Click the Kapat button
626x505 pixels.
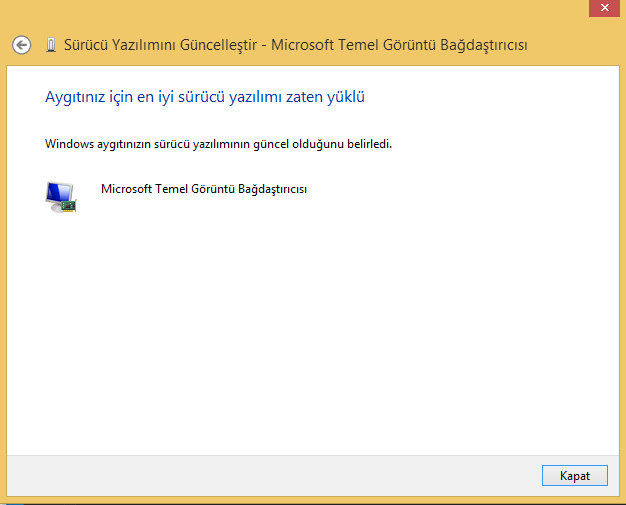point(574,475)
